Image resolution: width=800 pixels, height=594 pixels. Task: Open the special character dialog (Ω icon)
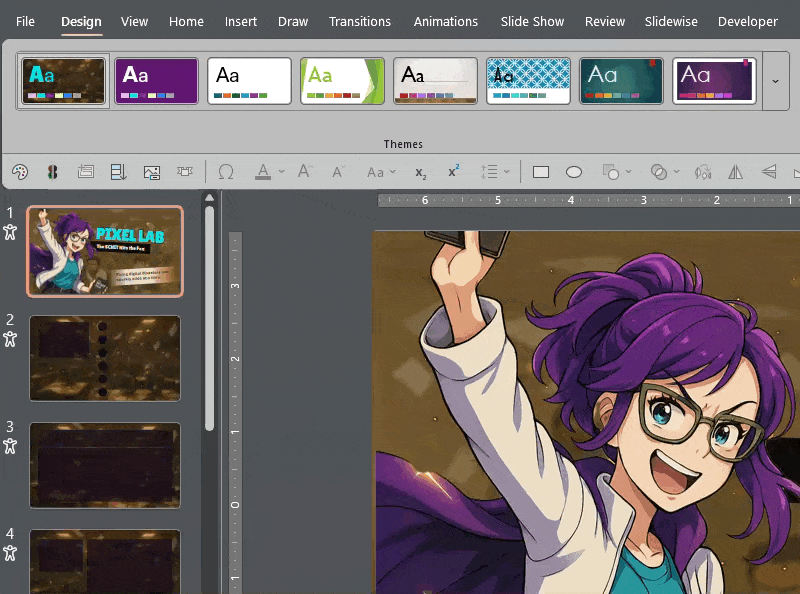click(225, 172)
